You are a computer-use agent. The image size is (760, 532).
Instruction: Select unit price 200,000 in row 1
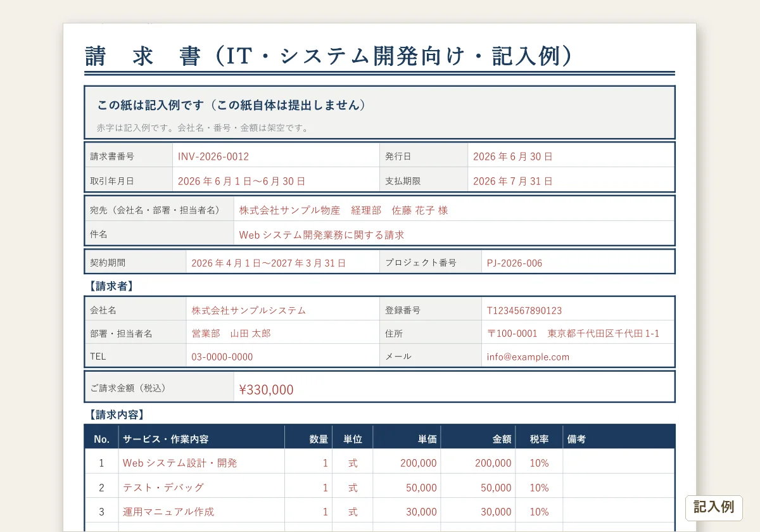pos(419,463)
